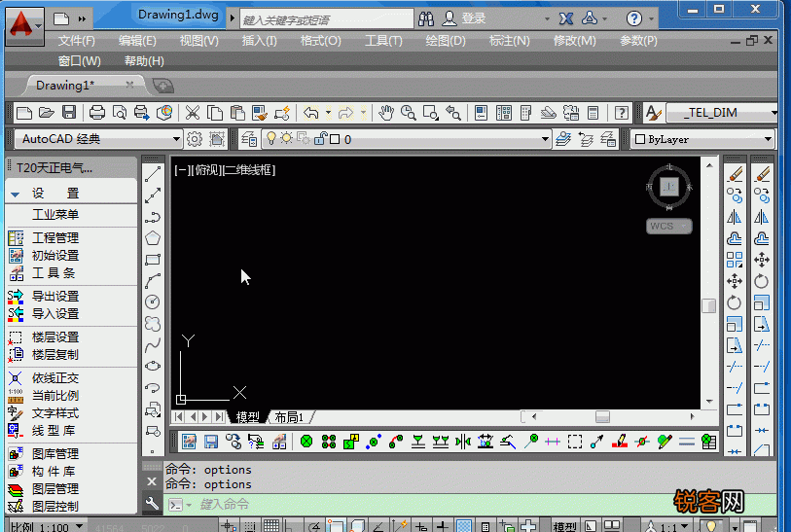Select the Spline curve draw tool
The width and height of the screenshot is (791, 532).
pos(153,345)
